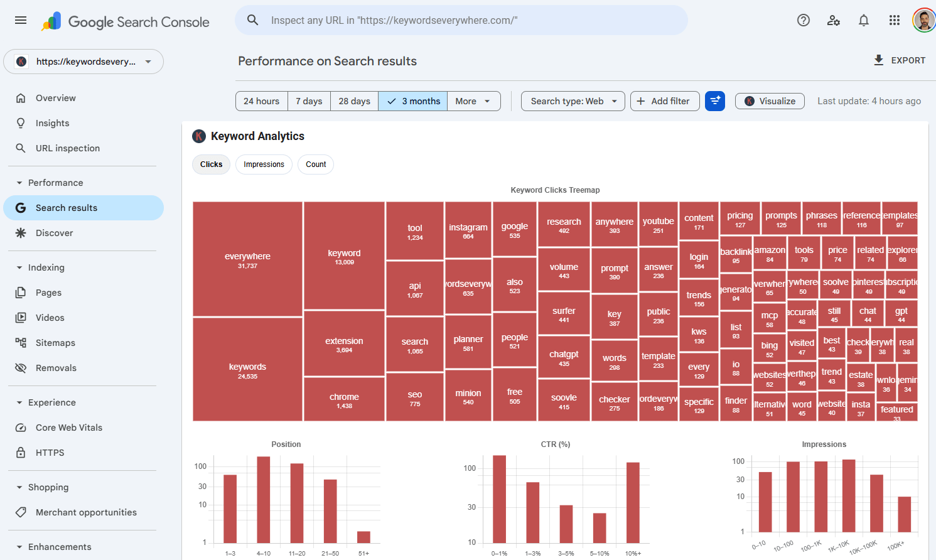Click the Export download icon
This screenshot has height=560, width=936.
click(879, 60)
